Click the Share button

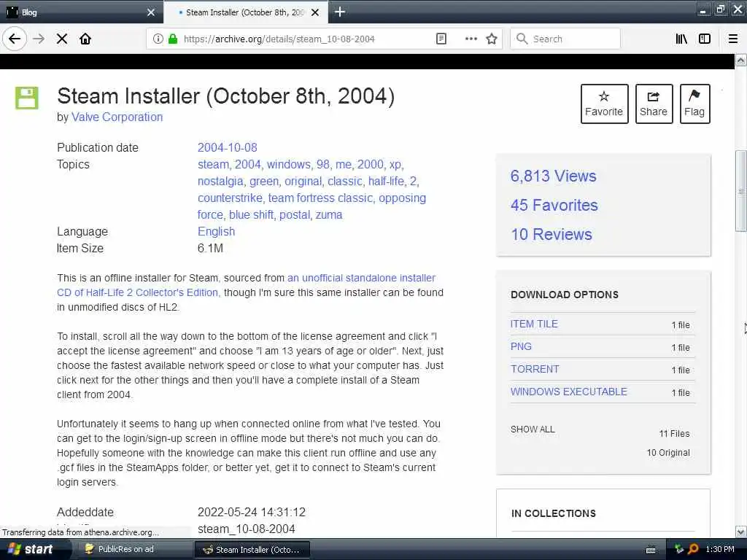654,104
